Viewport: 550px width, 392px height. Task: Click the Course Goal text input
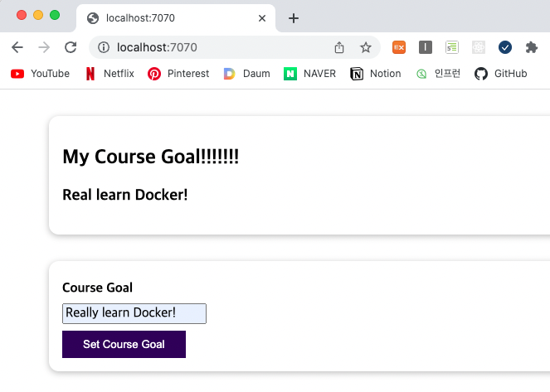coord(134,313)
